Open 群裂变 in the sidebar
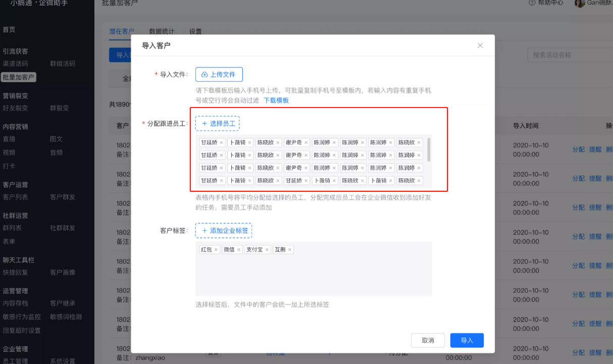This screenshot has height=364, width=613. (60, 108)
